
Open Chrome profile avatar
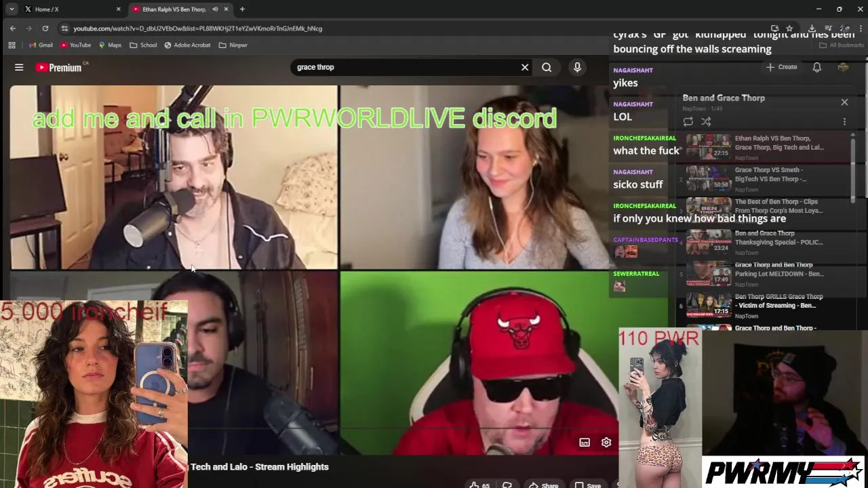tap(845, 28)
